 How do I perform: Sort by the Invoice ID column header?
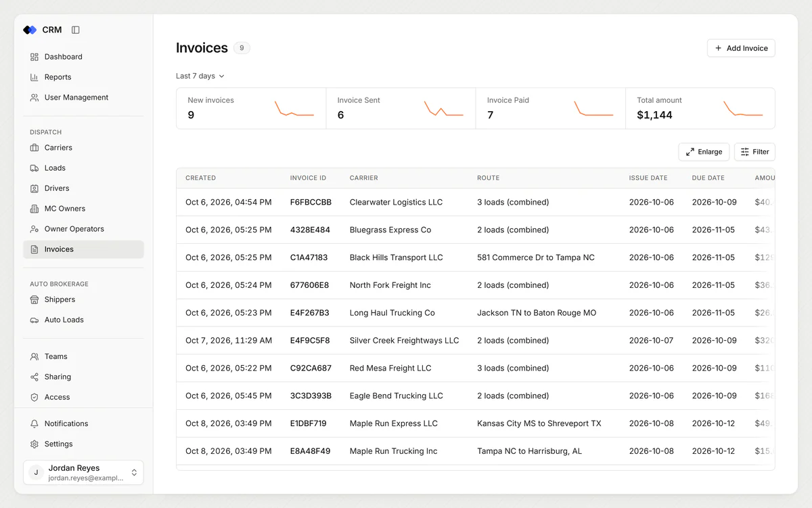[308, 178]
